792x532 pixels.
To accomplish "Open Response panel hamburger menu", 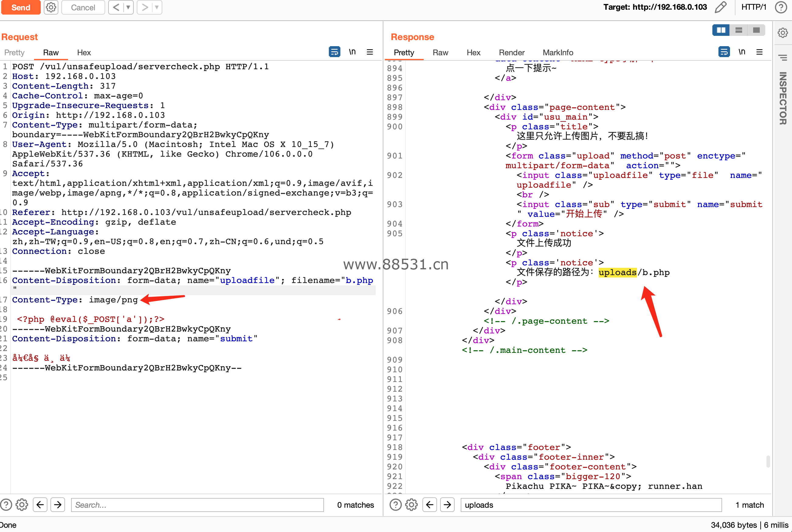I will tap(760, 52).
